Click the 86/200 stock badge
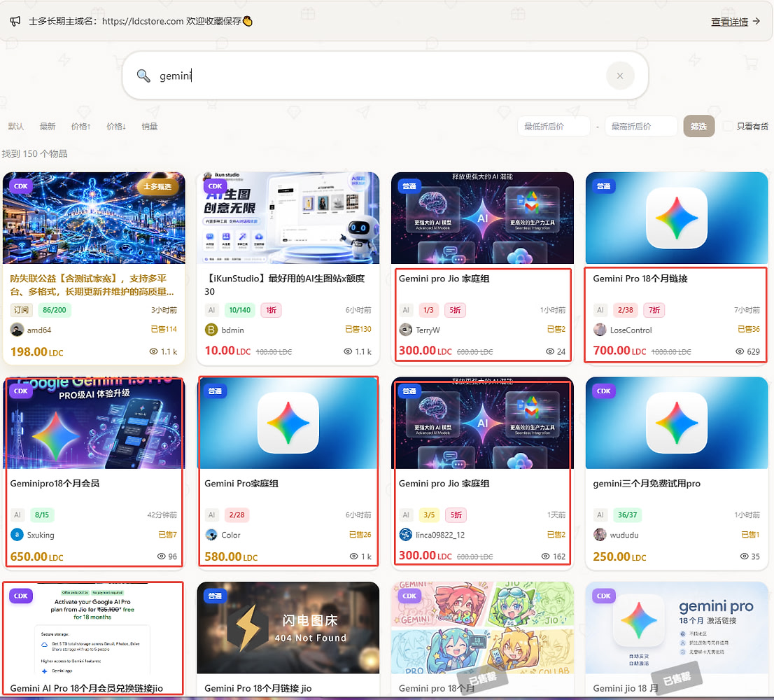 (55, 310)
